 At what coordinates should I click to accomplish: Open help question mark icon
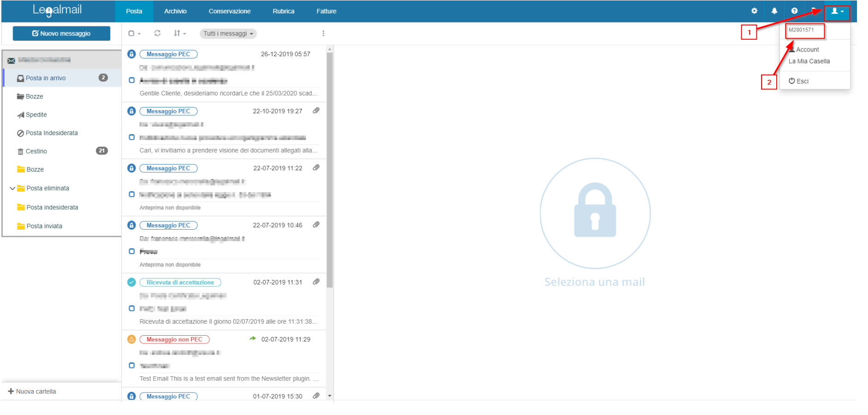[x=794, y=11]
